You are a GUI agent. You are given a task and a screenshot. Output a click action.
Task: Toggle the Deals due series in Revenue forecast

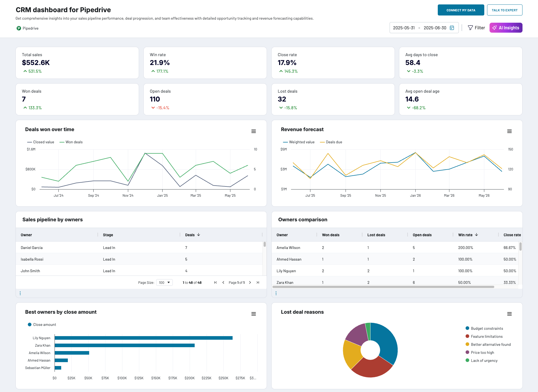[x=331, y=142]
